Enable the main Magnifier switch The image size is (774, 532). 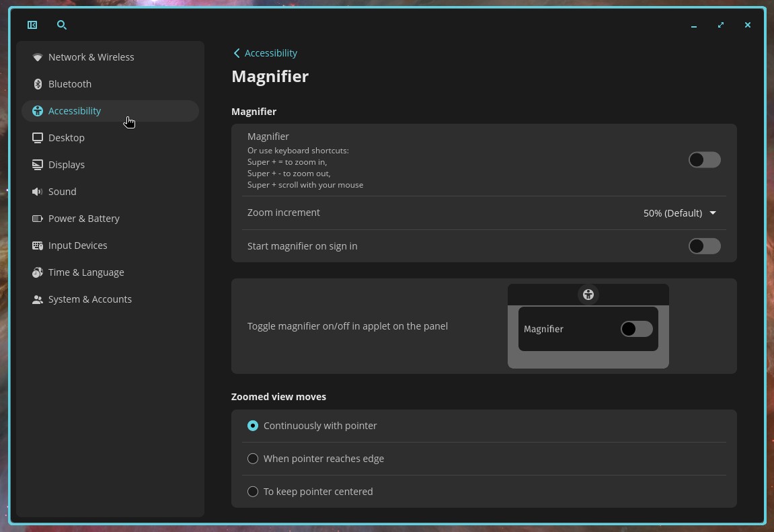pos(704,160)
